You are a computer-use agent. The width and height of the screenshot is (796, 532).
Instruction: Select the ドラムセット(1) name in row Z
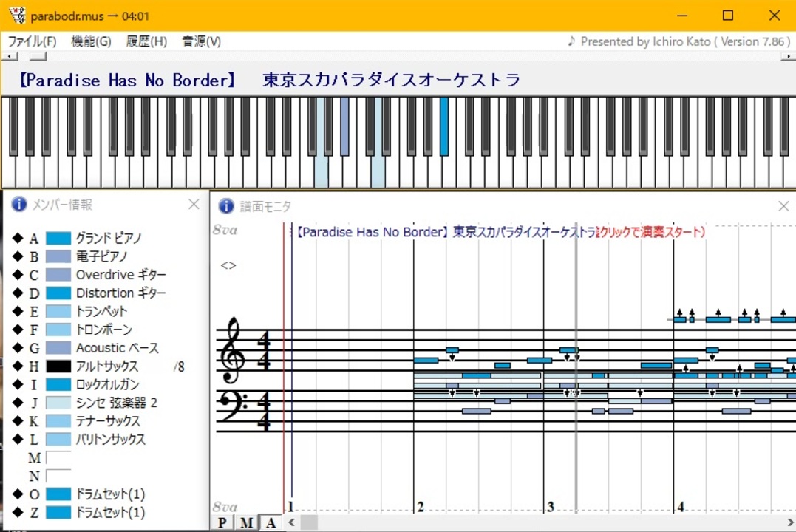[x=111, y=512]
